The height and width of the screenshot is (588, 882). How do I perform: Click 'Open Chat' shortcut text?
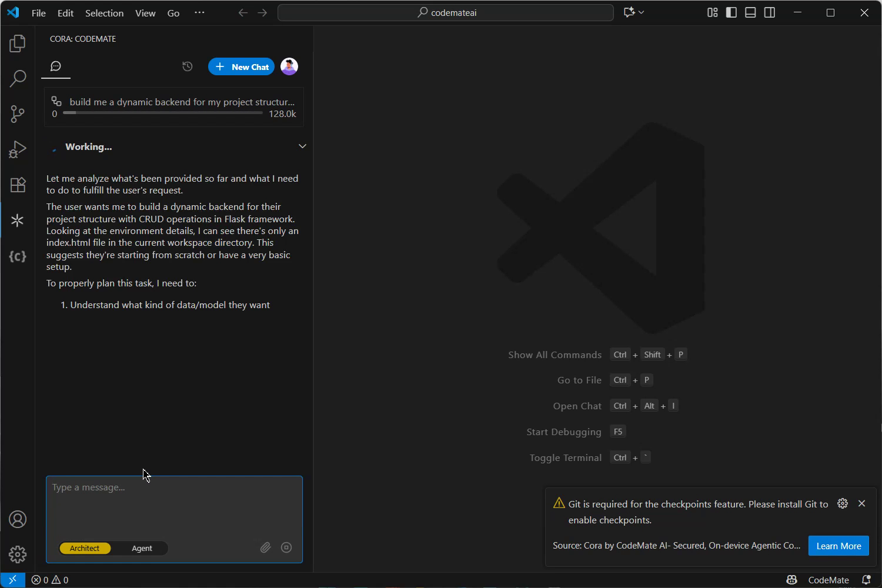pyautogui.click(x=577, y=406)
